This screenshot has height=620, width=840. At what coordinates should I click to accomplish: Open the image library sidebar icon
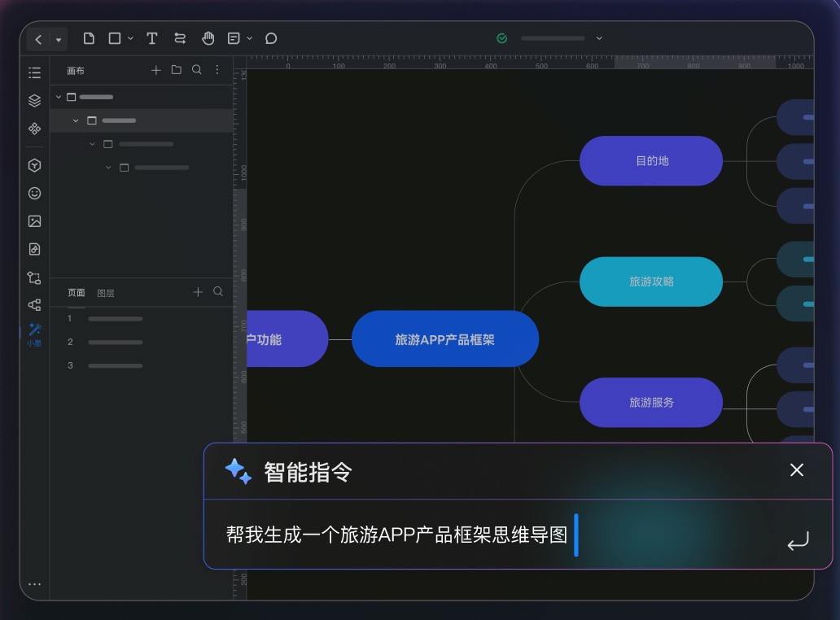click(34, 221)
